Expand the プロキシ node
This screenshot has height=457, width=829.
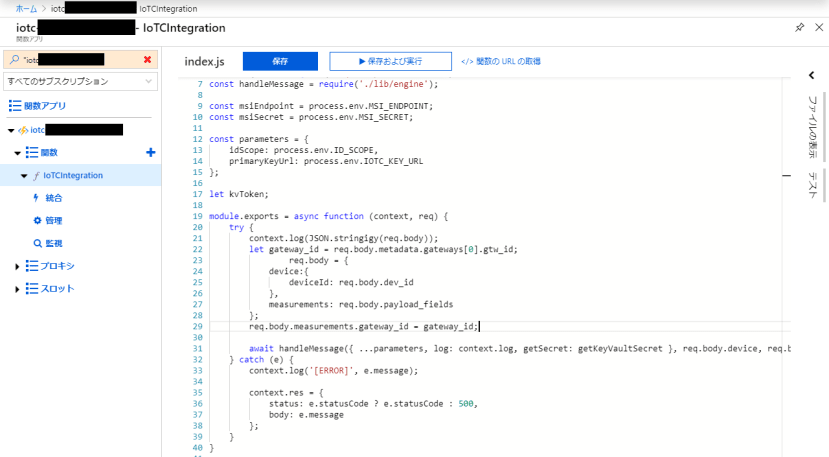(17, 267)
